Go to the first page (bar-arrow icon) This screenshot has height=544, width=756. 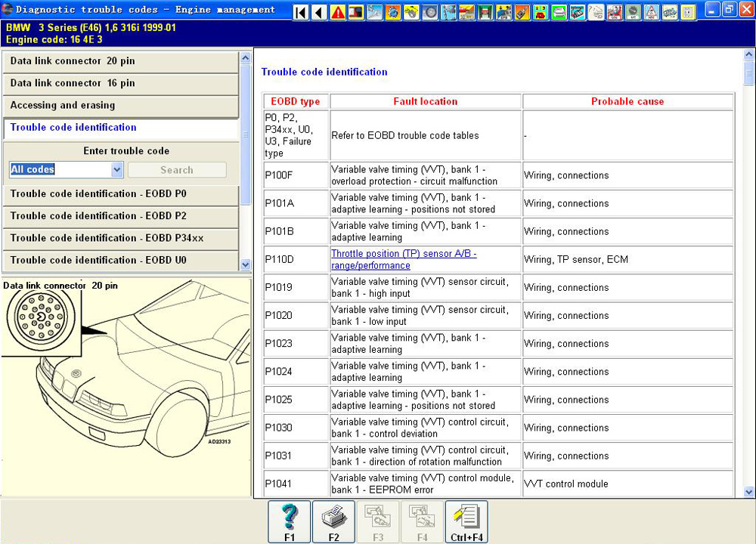[x=301, y=12]
